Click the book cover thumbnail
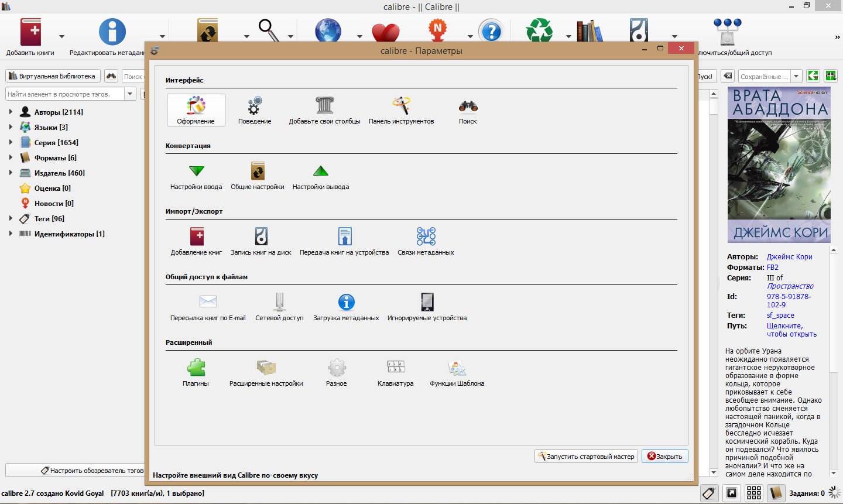This screenshot has width=843, height=504. click(x=778, y=165)
